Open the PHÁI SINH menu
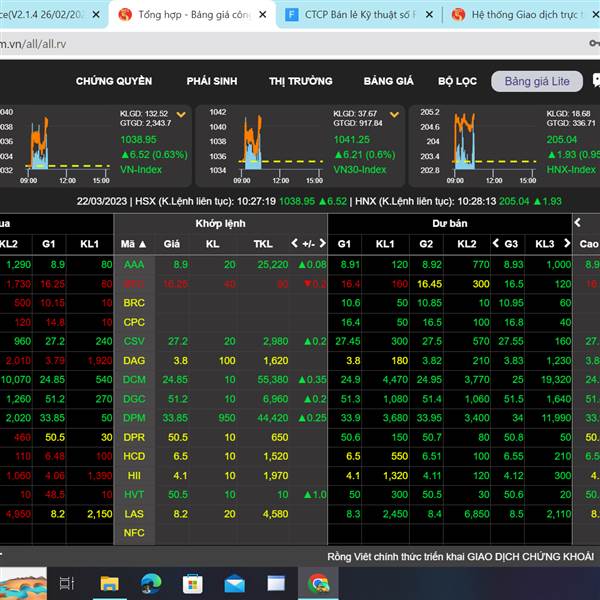This screenshot has width=600, height=600. pyautogui.click(x=211, y=81)
